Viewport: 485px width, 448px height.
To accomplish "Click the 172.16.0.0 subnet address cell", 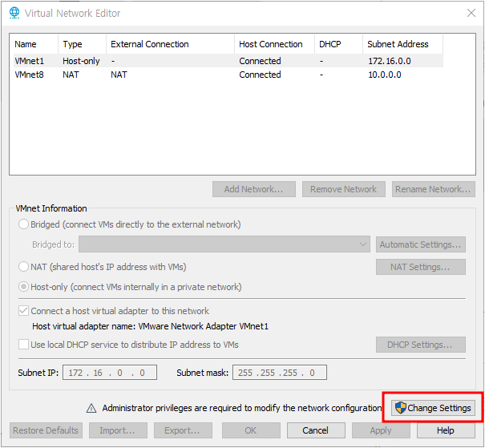I will [x=390, y=61].
